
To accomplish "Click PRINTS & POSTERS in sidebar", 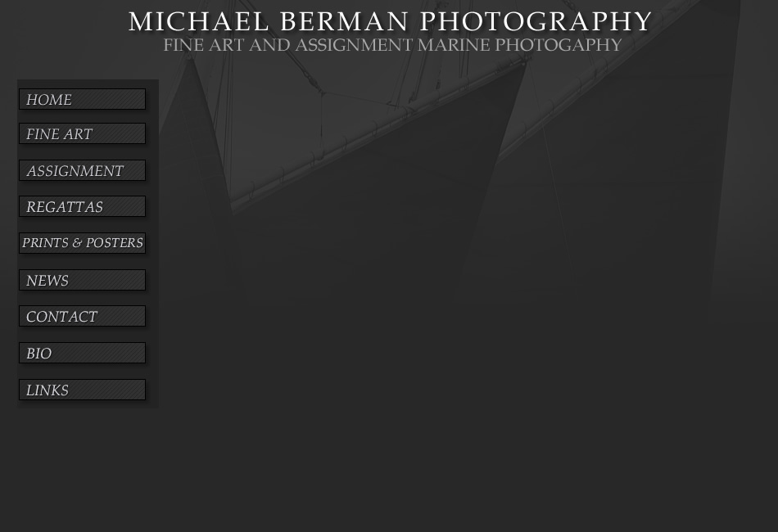I will [83, 243].
